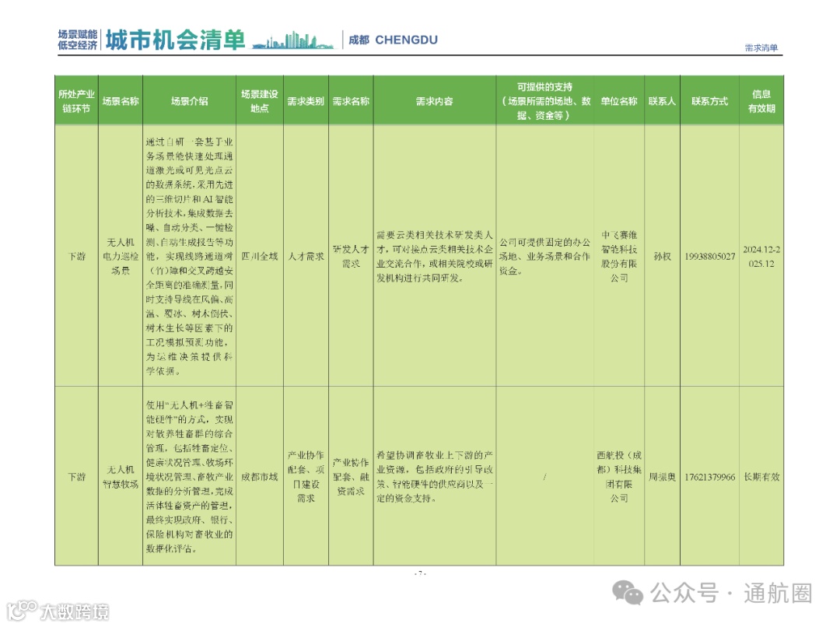Click the 需求内容 column header

tap(435, 101)
